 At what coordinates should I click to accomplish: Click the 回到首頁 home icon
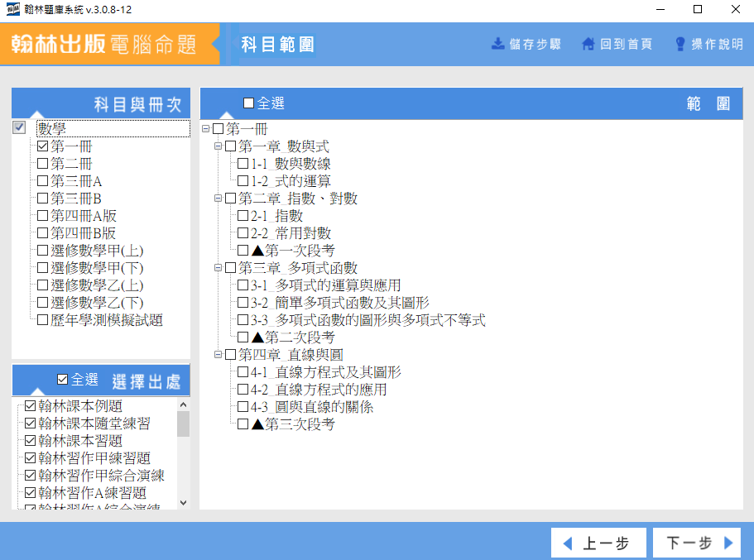(x=588, y=44)
